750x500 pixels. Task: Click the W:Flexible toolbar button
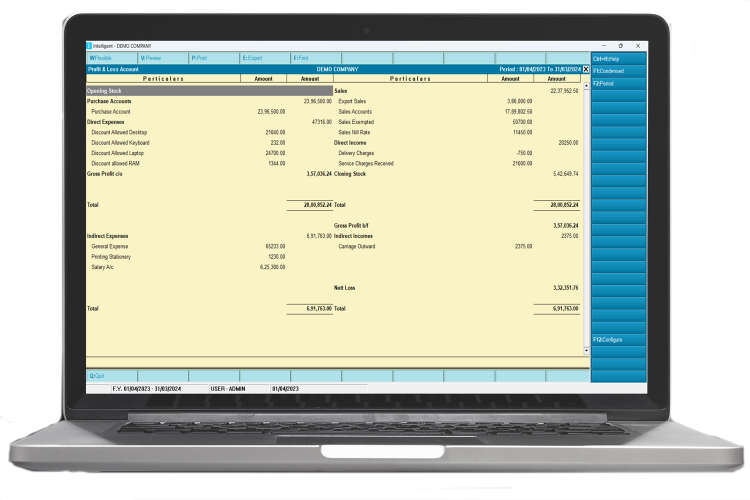pyautogui.click(x=111, y=58)
